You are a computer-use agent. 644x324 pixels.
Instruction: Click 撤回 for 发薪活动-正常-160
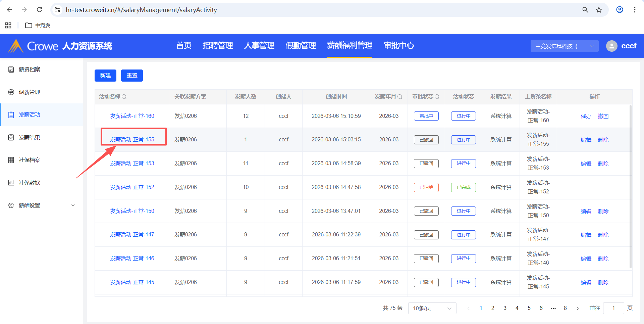(603, 117)
